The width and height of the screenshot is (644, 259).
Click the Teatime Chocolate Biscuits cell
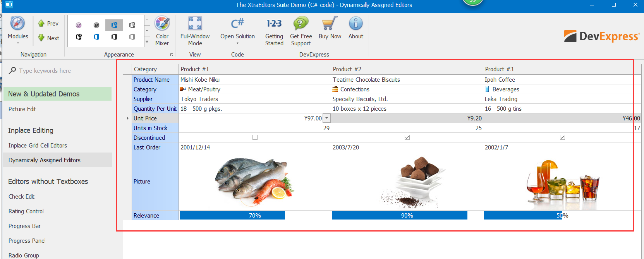407,79
